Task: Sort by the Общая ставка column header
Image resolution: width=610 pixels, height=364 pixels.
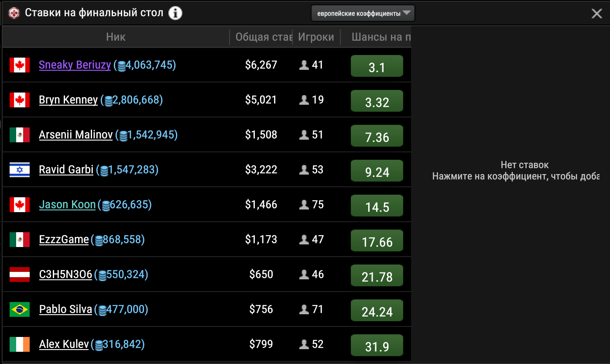Action: (263, 37)
